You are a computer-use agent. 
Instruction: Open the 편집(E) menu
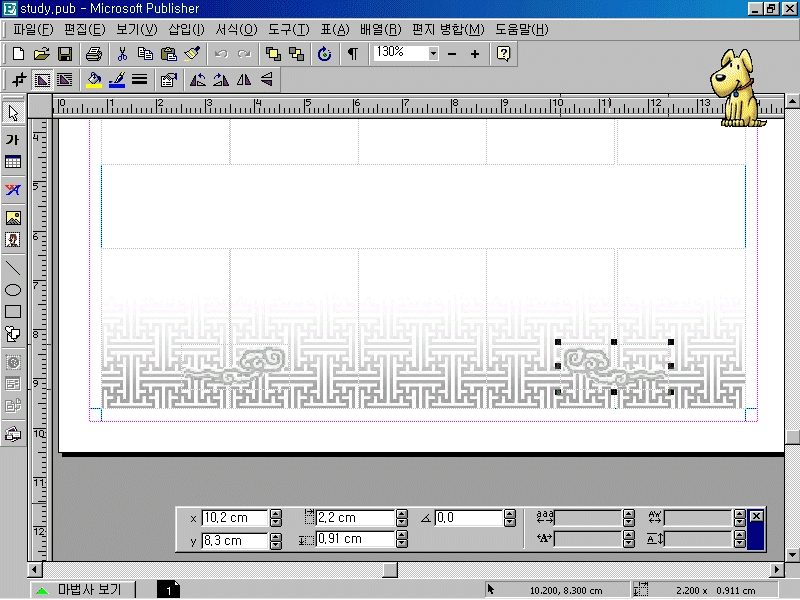[85, 30]
